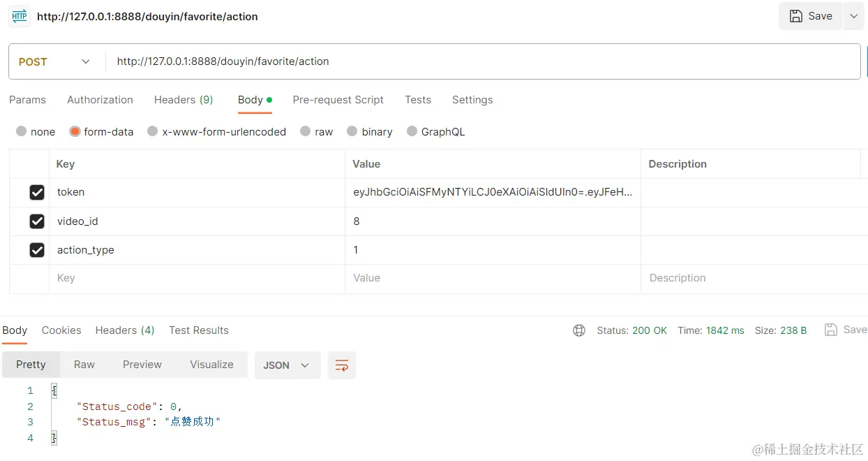Uncheck the video_id row checkbox
This screenshot has width=868, height=461.
pos(37,221)
